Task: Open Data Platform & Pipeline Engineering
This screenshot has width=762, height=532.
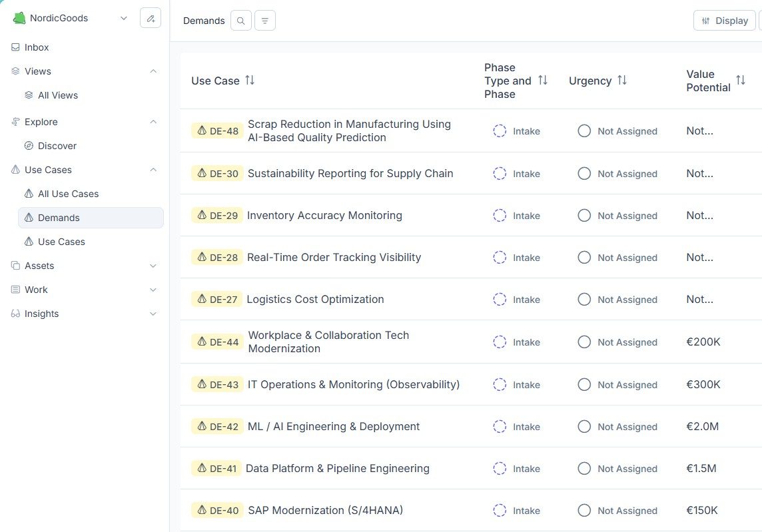Action: click(338, 468)
